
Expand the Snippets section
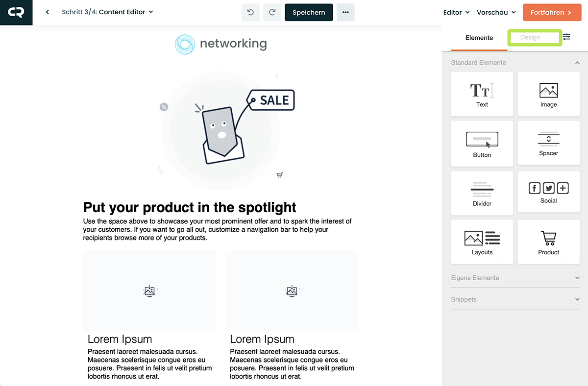pos(515,299)
